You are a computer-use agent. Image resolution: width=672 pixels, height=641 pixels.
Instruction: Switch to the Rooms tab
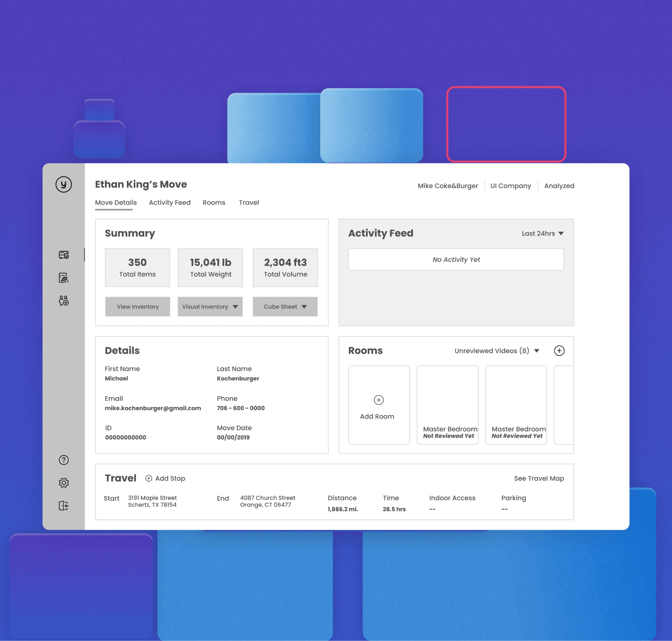214,203
